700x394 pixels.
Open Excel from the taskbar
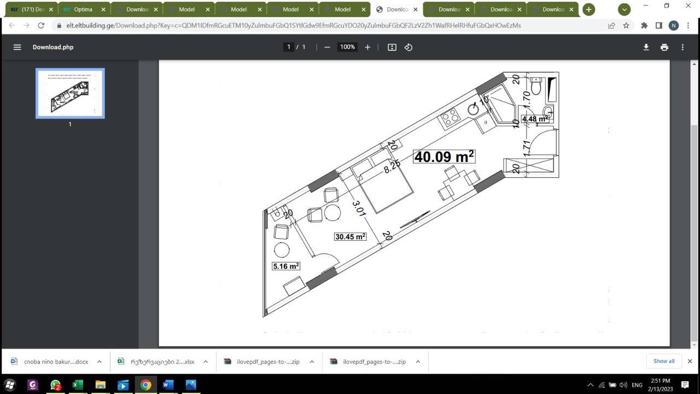78,385
